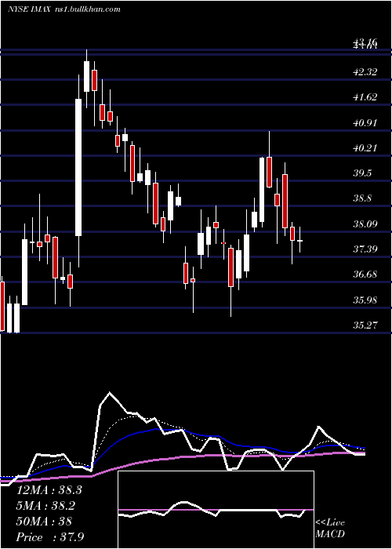The height and width of the screenshot is (549, 392).
Task: Select the 41.62 price axis label
Action: coord(365,97)
